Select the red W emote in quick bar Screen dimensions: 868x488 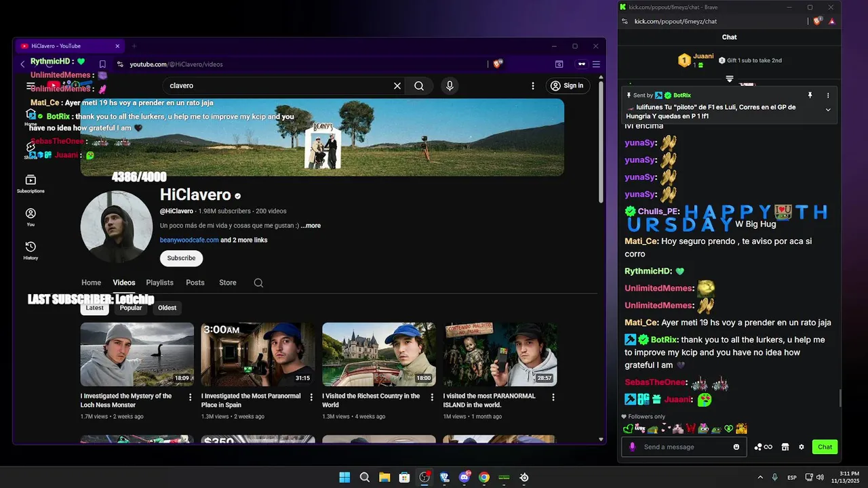point(691,428)
